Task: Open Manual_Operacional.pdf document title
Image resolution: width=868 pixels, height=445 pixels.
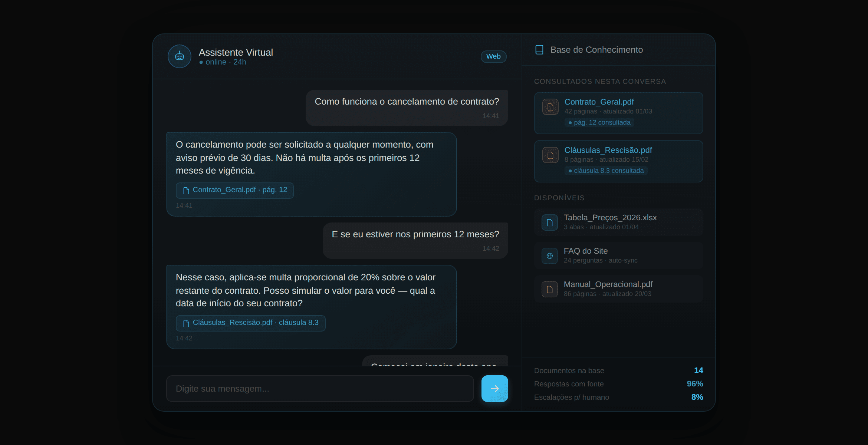Action: pyautogui.click(x=608, y=284)
